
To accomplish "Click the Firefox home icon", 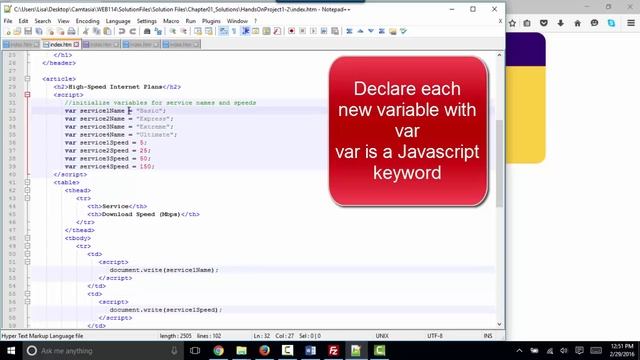I will click(577, 23).
